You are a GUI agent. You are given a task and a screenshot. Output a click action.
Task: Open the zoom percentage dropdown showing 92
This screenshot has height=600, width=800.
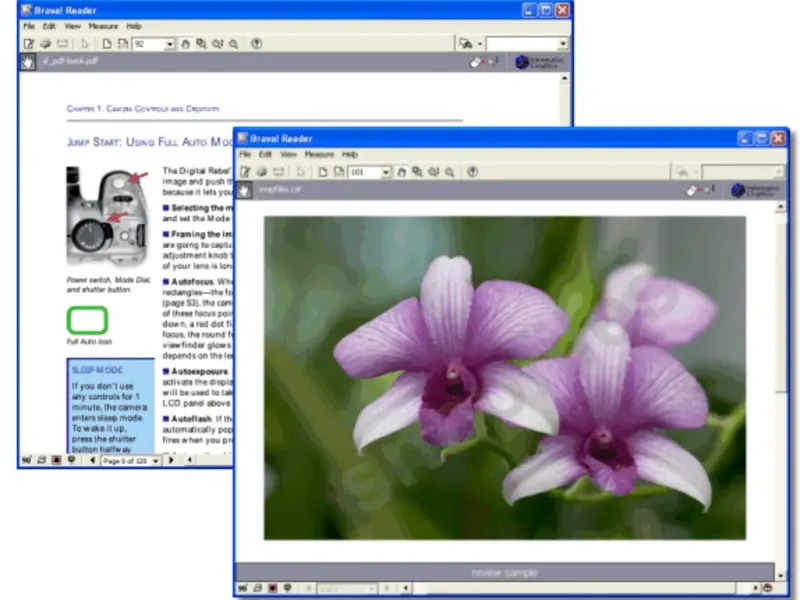(169, 44)
